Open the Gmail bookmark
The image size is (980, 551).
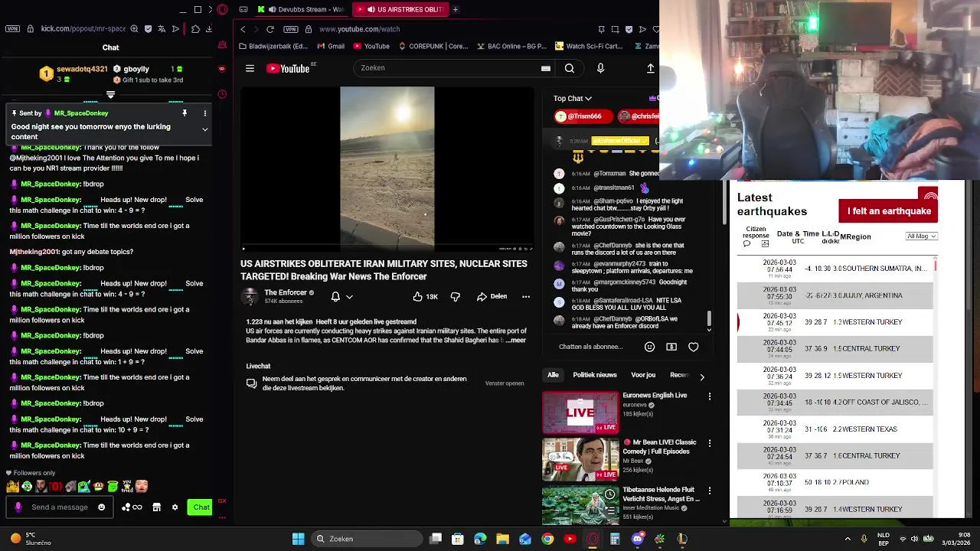(x=331, y=46)
